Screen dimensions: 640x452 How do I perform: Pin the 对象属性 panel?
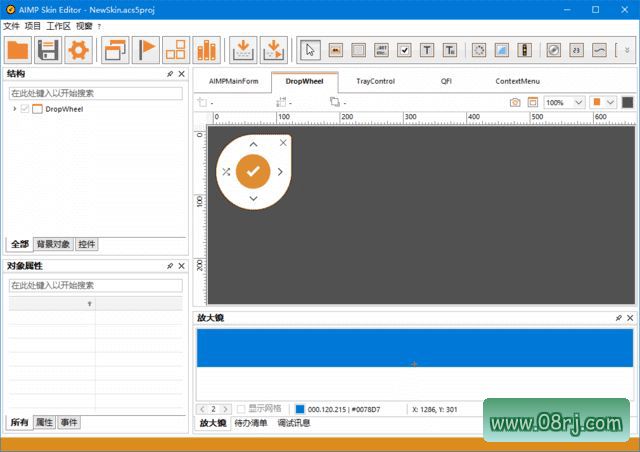pos(170,266)
